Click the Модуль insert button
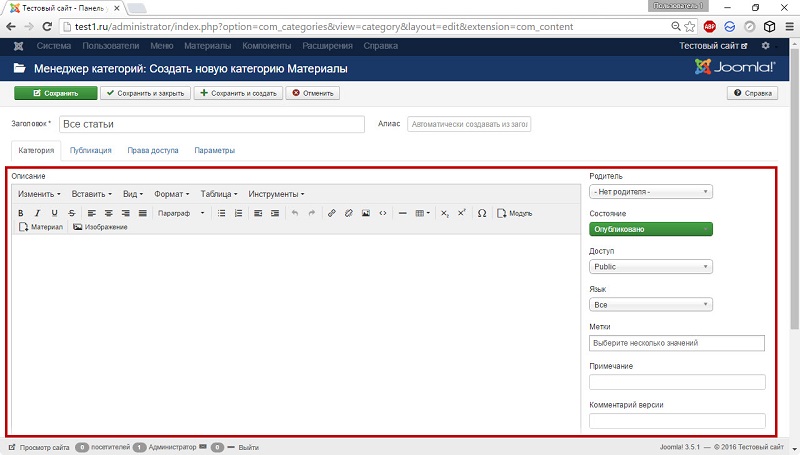Viewport: 800px width, 455px height. pyautogui.click(x=515, y=213)
